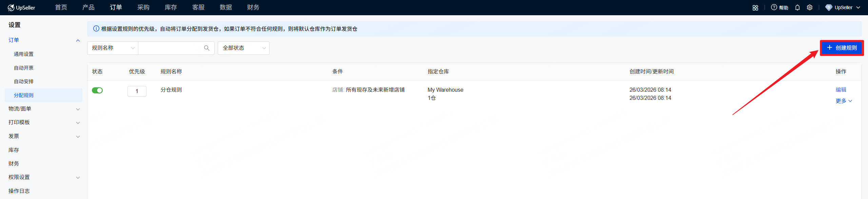The width and height of the screenshot is (868, 199).
Task: Click the 创建规则 button
Action: [x=842, y=48]
